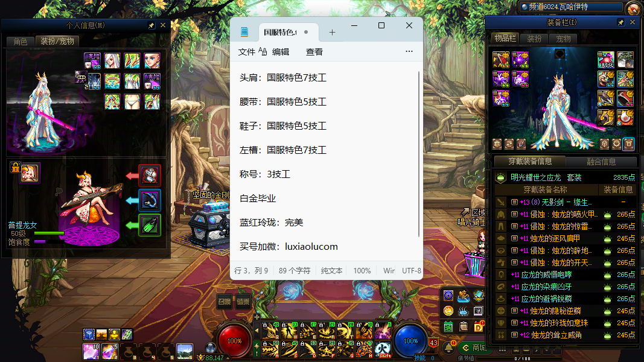This screenshot has width=644, height=362.
Task: Open the channel selector 频道6024 瓦哈伊特
Action: point(570,7)
